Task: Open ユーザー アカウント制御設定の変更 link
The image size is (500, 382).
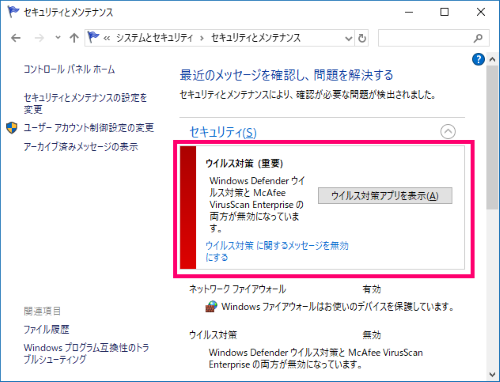Action: [89, 128]
